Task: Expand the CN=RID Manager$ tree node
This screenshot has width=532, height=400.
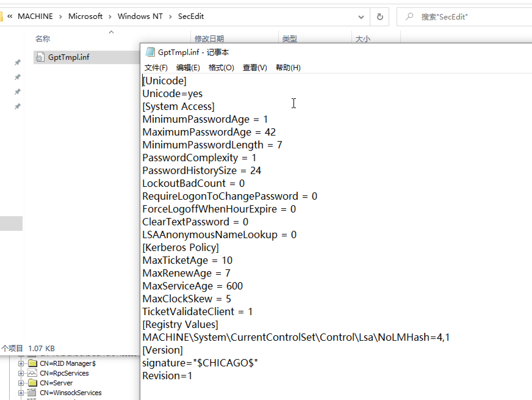Action: click(x=21, y=363)
